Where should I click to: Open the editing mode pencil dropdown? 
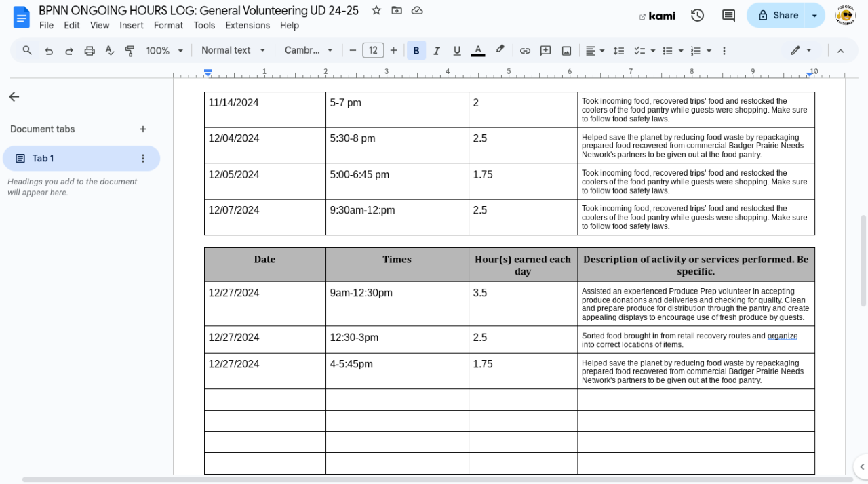pyautogui.click(x=801, y=50)
